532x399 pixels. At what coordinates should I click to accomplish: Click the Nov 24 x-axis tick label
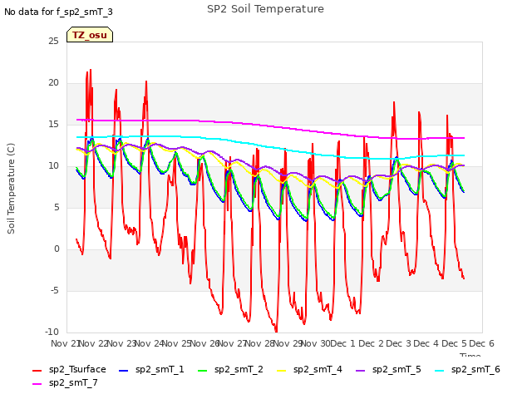click(150, 343)
